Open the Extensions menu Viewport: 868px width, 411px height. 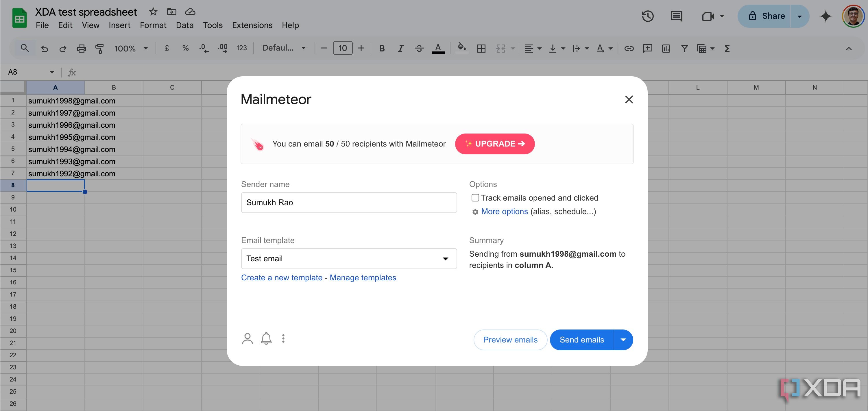[252, 25]
